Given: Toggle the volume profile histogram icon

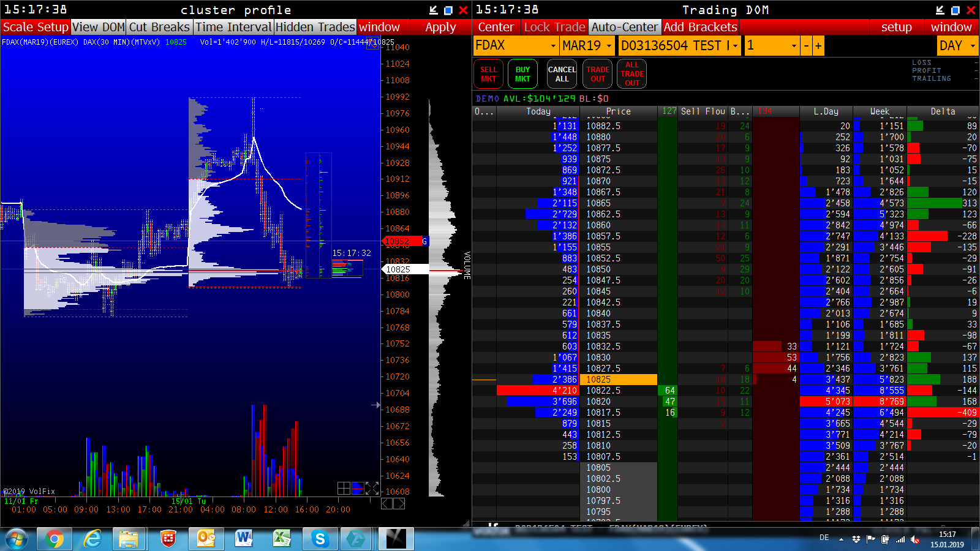Looking at the screenshot, I should 358,488.
